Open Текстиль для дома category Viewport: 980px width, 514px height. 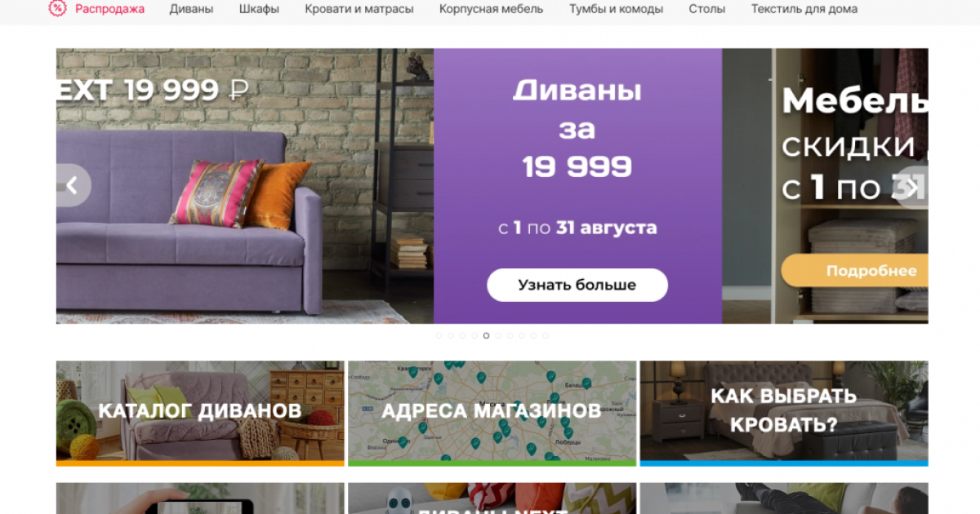(x=804, y=9)
